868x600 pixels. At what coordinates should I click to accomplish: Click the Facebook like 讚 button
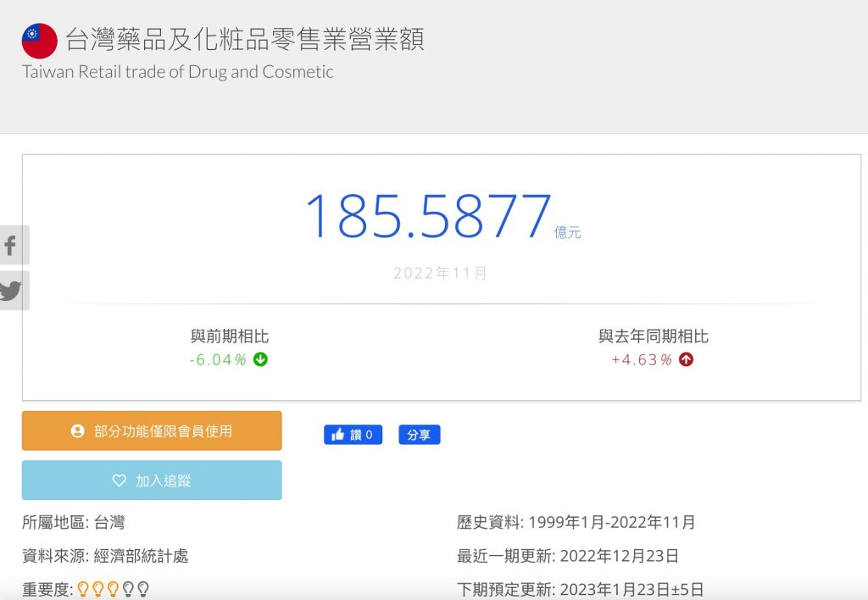click(x=353, y=435)
